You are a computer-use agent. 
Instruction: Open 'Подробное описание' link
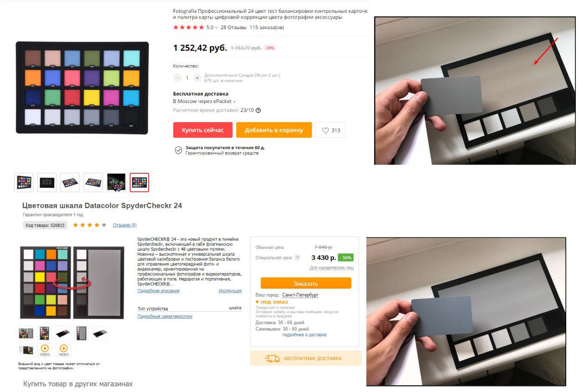[x=158, y=291]
